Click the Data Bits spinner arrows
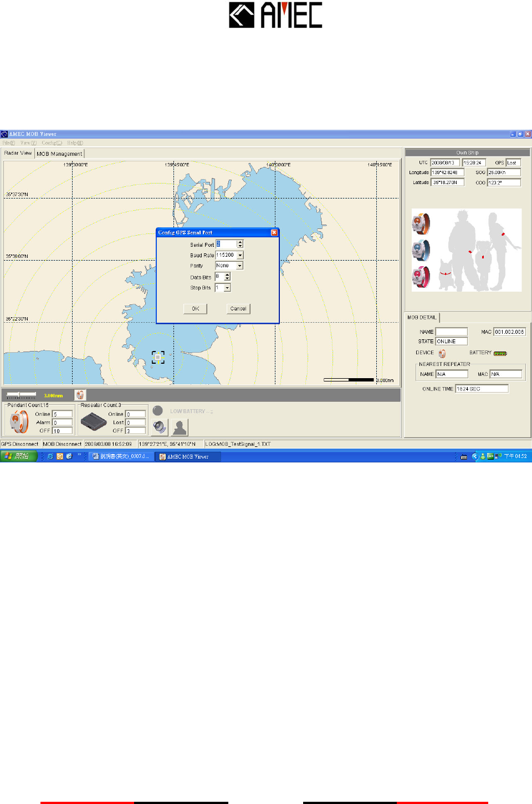 coord(227,277)
